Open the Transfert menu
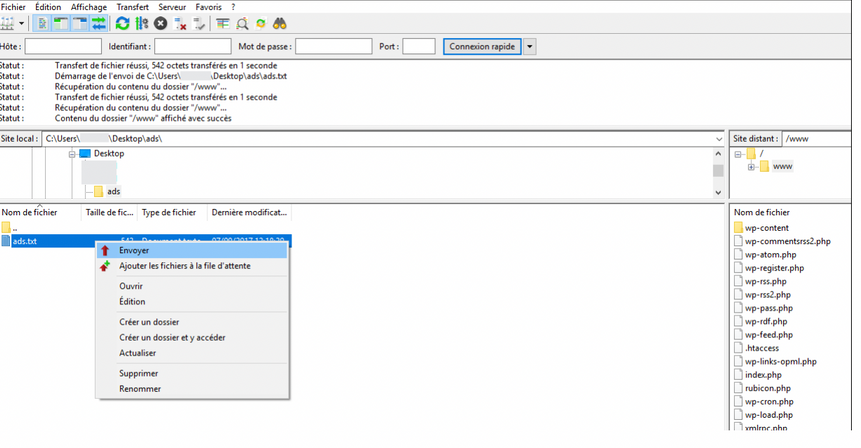Image resolution: width=861 pixels, height=448 pixels. [132, 7]
